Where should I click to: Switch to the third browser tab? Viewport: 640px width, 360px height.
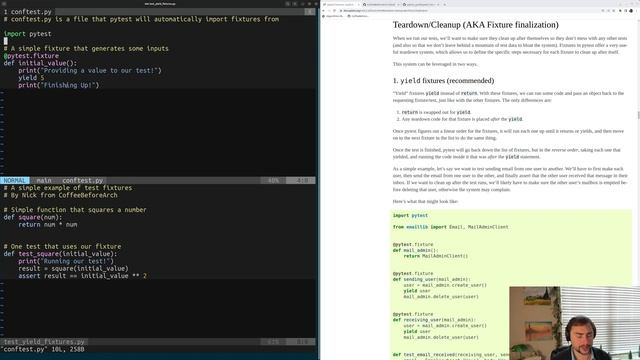click(x=420, y=4)
